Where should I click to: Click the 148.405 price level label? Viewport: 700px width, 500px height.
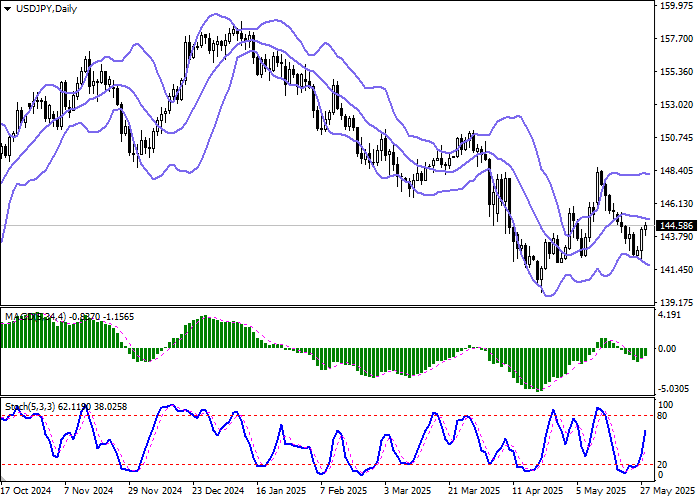coord(677,171)
